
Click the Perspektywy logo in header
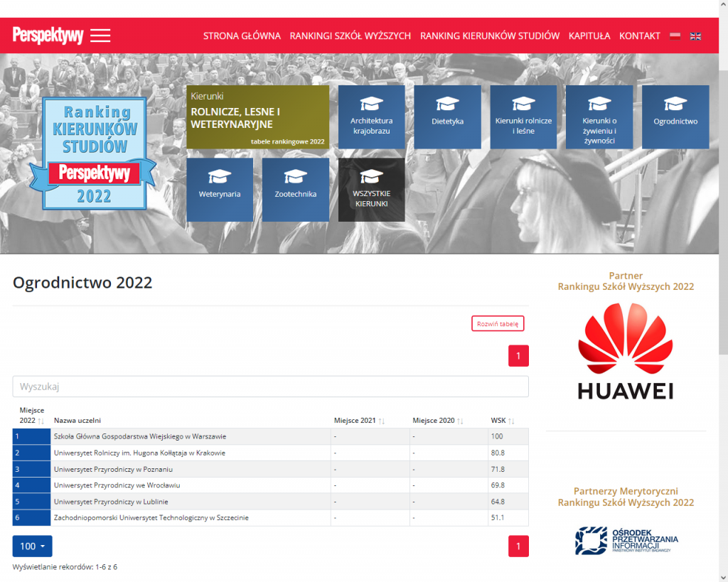click(48, 36)
